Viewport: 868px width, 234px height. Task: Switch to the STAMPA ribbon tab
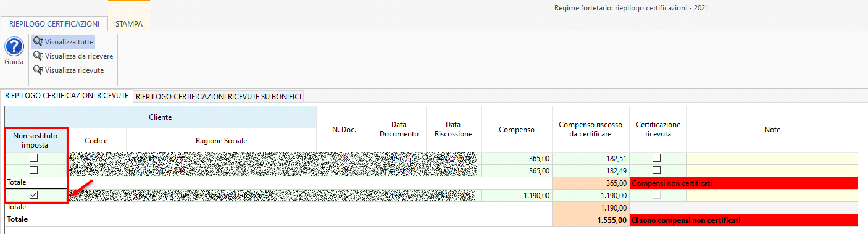pyautogui.click(x=129, y=24)
